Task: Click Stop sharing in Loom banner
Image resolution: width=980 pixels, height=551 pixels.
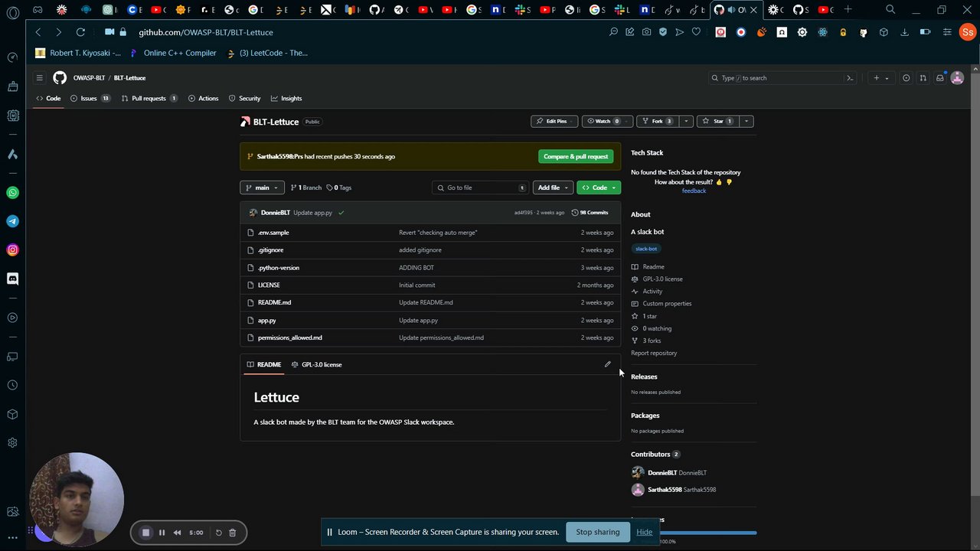Action: point(598,532)
